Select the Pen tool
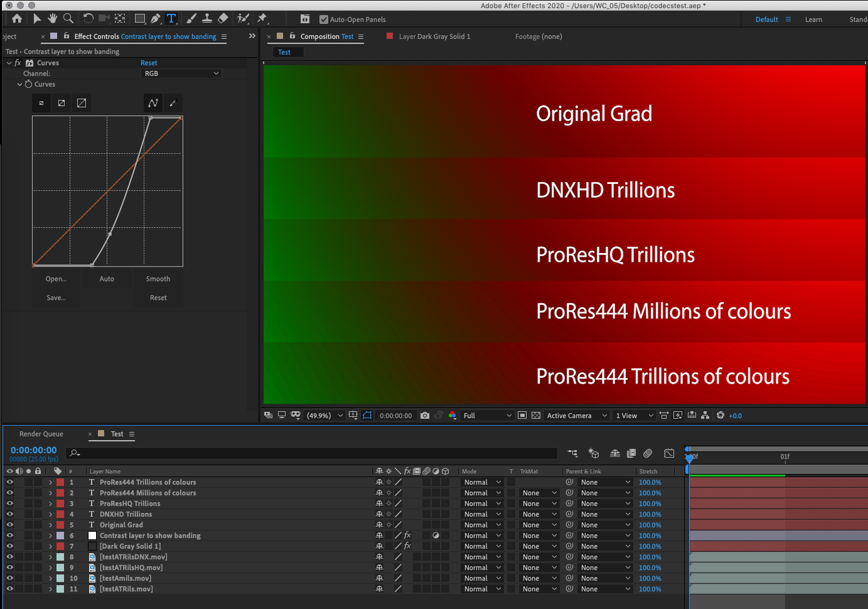Screen dimensions: 868x609 click(154, 18)
